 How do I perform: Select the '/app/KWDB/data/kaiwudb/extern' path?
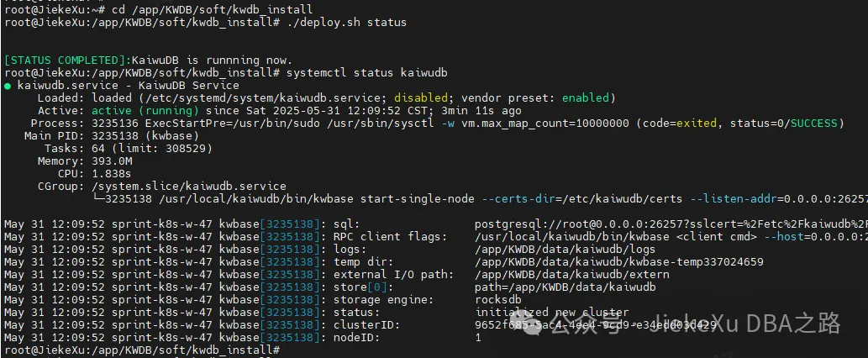point(572,275)
